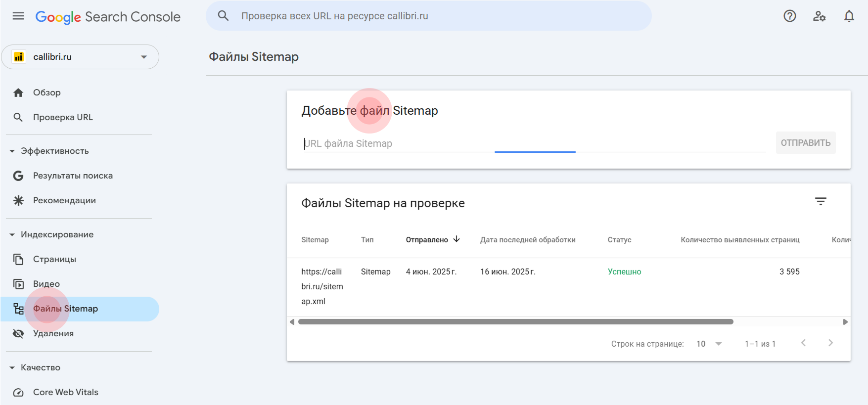
Task: Focus the URL файла Sitemap field
Action: coord(534,143)
